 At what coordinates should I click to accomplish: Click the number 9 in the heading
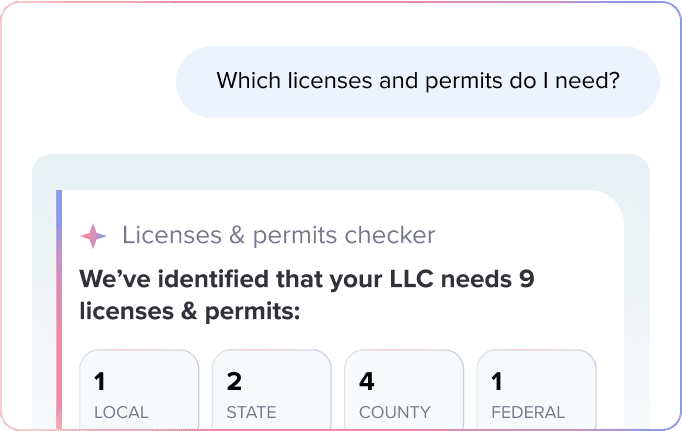pos(525,279)
